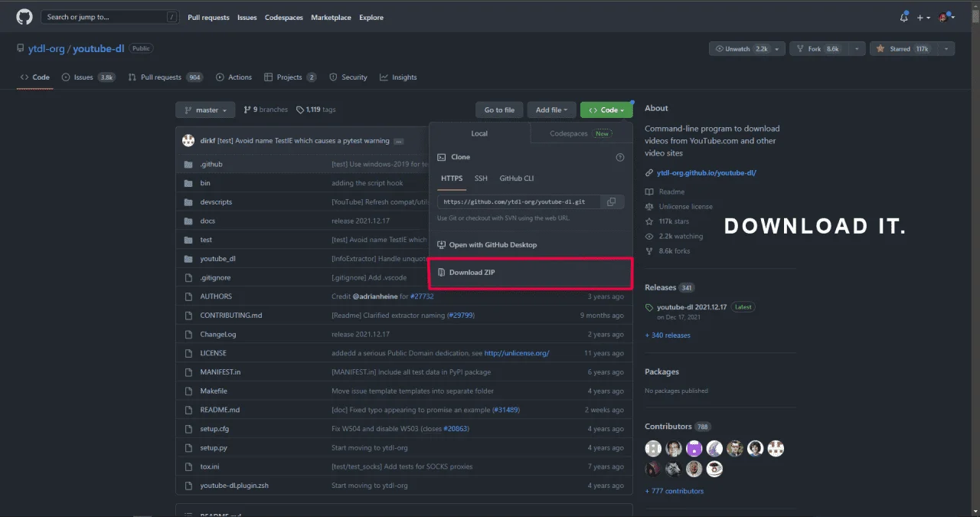Image resolution: width=980 pixels, height=517 pixels.
Task: Click the release tag icon
Action: point(650,308)
